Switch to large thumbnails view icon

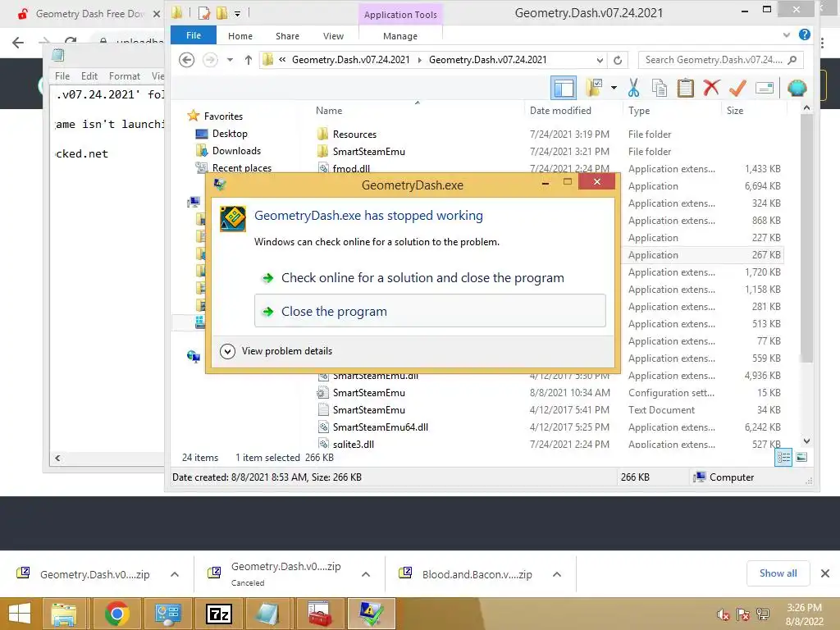[801, 457]
